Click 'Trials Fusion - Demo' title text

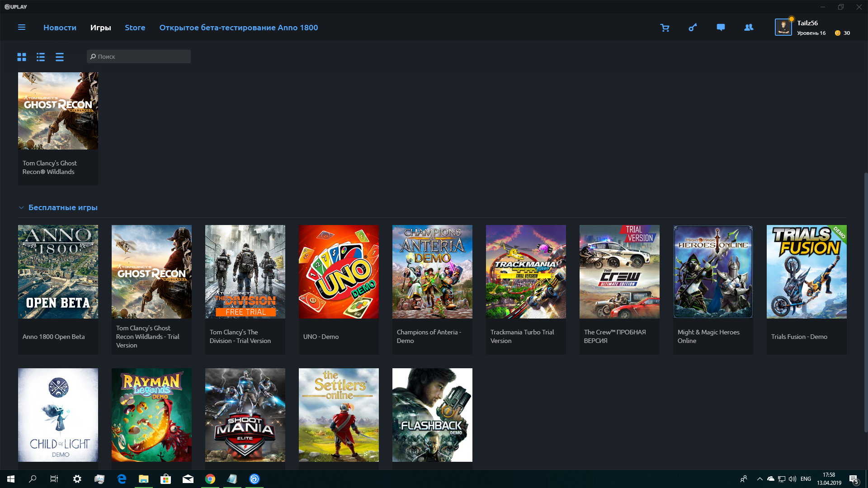799,337
